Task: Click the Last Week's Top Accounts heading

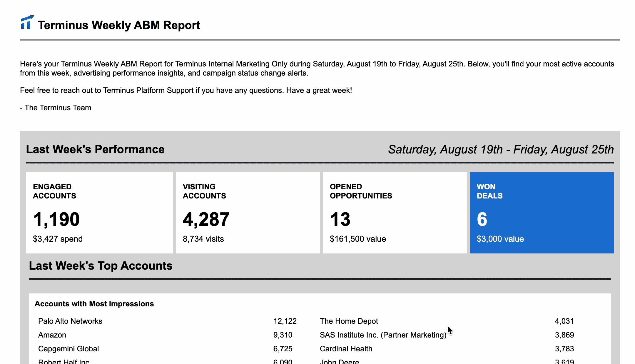Action: click(101, 266)
